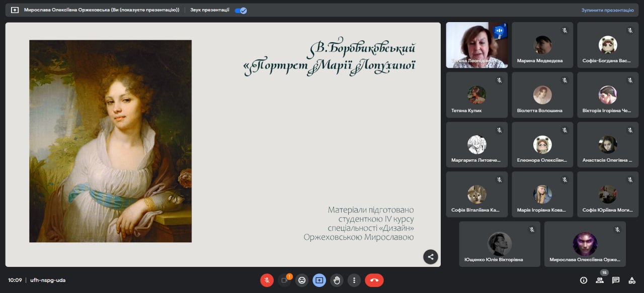Open the chat messages panel
644x293 pixels.
[x=616, y=280]
